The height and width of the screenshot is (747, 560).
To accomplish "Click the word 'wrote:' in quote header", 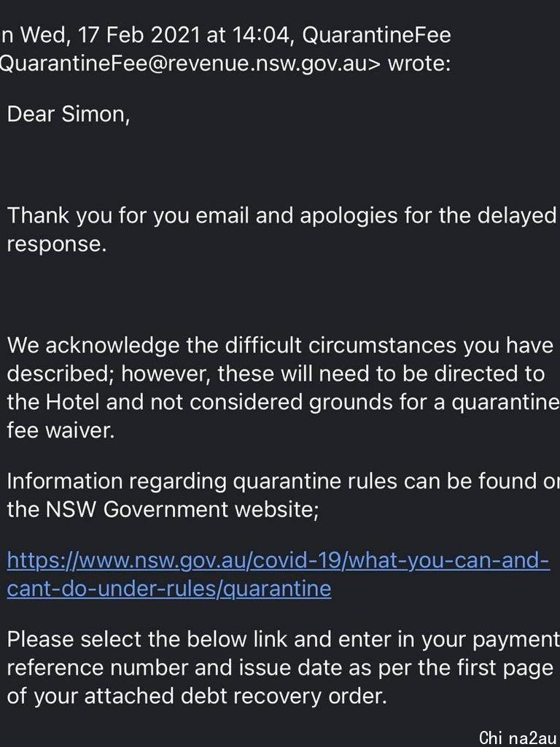I will click(x=419, y=63).
